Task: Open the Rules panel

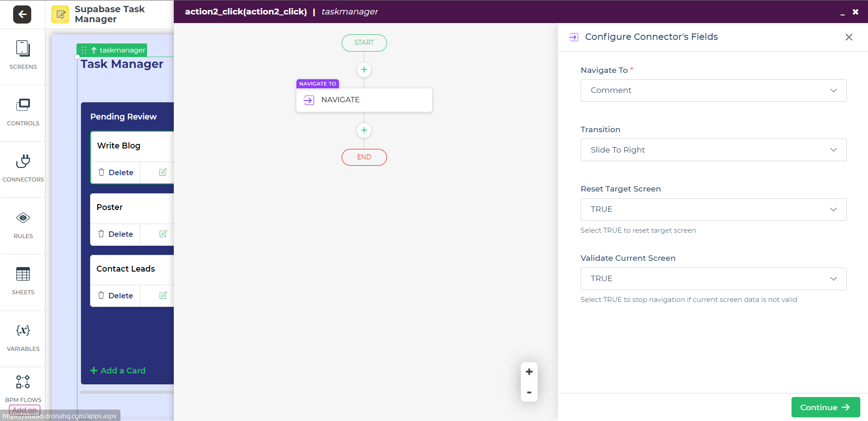Action: pyautogui.click(x=23, y=225)
